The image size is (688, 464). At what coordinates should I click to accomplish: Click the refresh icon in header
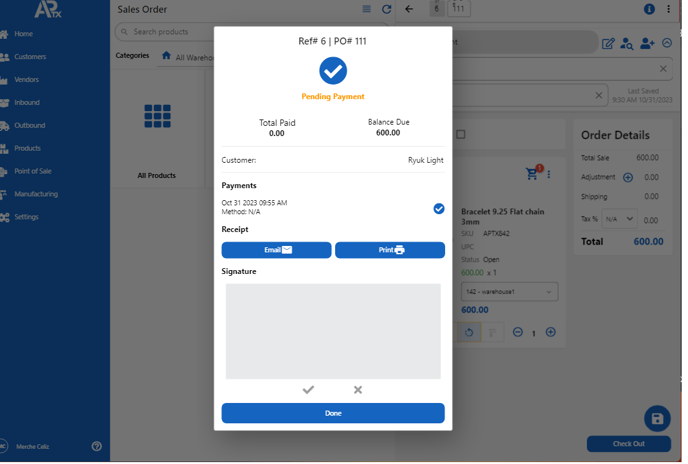click(x=387, y=9)
